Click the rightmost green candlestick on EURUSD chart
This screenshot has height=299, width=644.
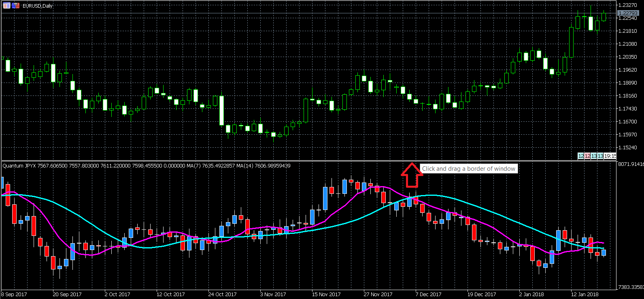(604, 17)
